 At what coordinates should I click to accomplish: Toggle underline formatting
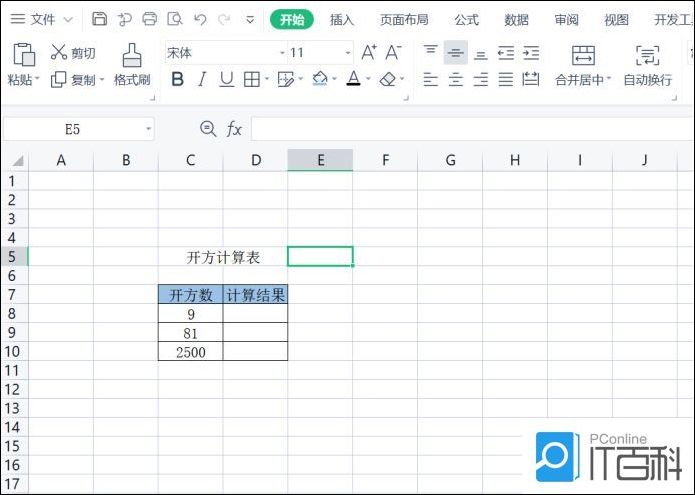tap(226, 79)
